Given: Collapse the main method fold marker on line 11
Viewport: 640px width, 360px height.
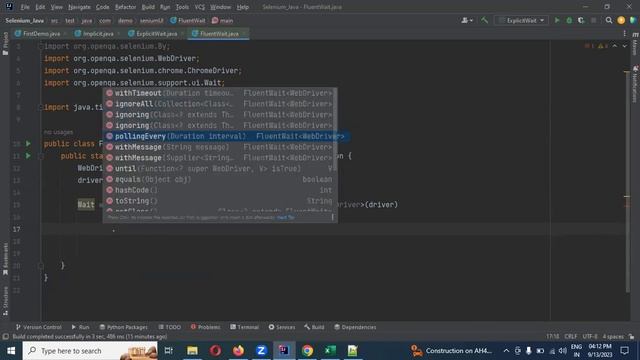Looking at the screenshot, I should [x=40, y=156].
